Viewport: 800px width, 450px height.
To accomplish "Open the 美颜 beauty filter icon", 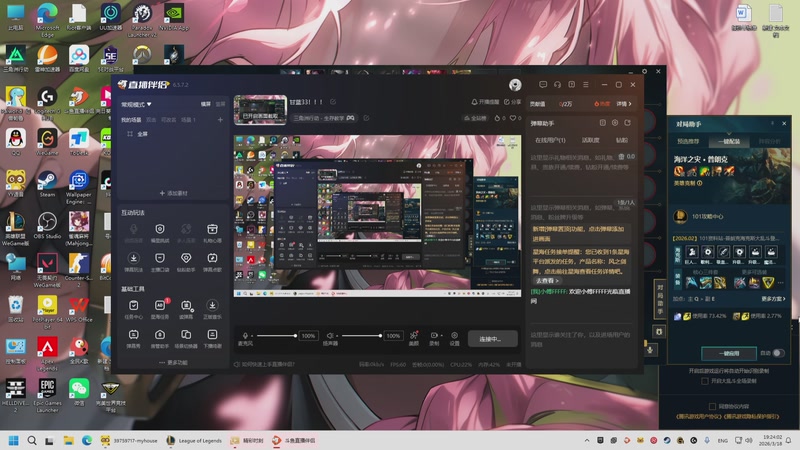I will (x=414, y=336).
